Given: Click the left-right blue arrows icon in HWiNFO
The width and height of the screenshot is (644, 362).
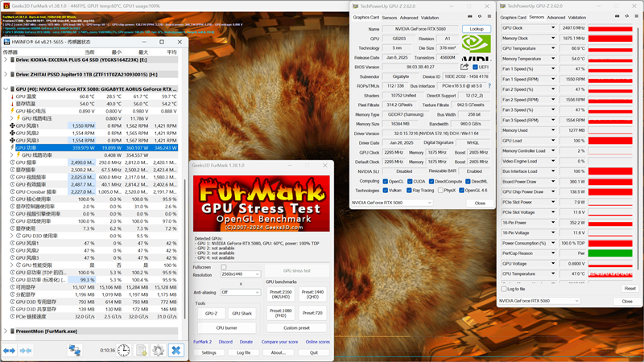Looking at the screenshot, I should (10, 350).
